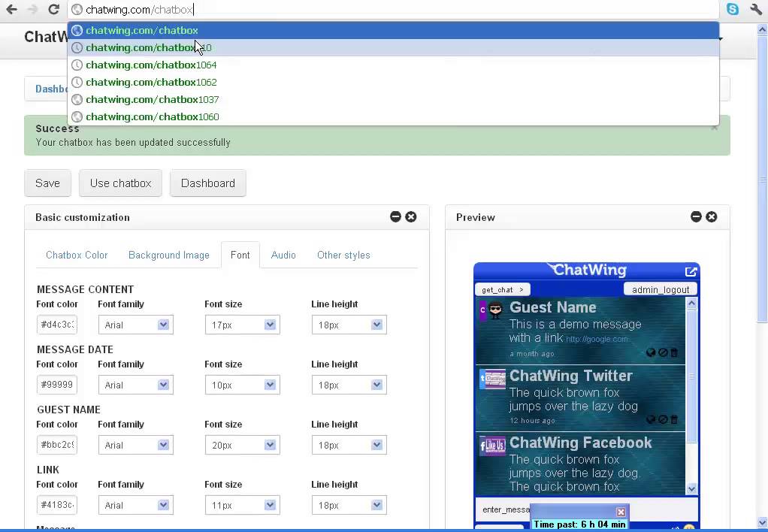Select the chatwing.com/chatbox suggestion
Viewport: 768px width, 532px height.
(393, 30)
